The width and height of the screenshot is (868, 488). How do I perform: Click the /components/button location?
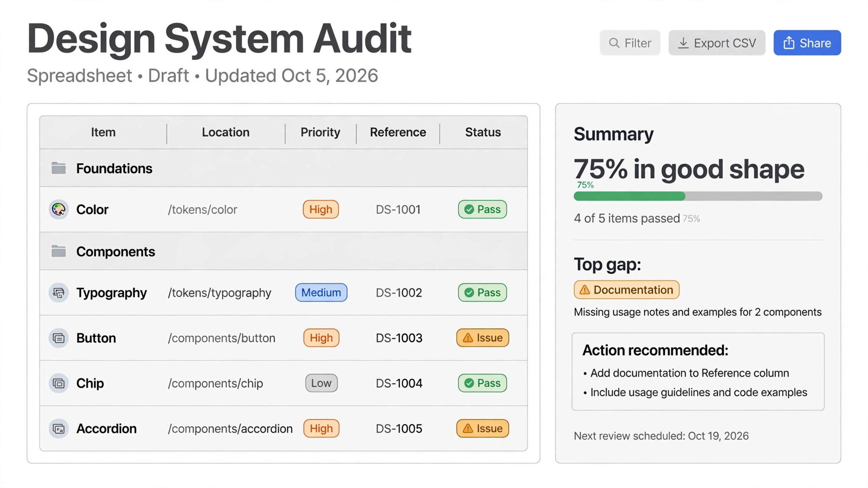(222, 338)
